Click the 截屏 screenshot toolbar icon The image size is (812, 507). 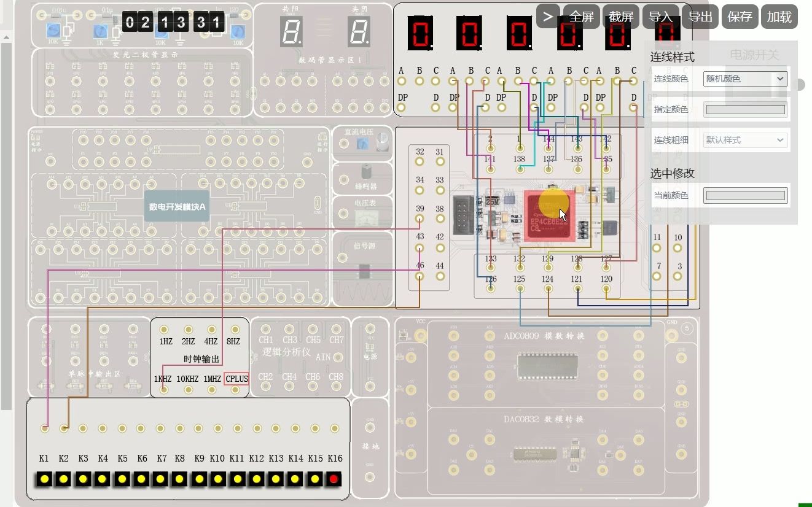pos(620,17)
